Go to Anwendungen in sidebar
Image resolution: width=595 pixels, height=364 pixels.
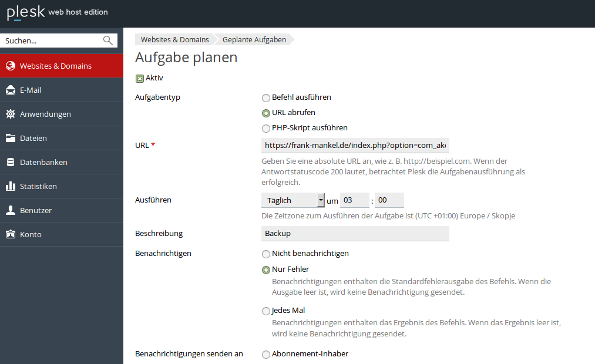pos(62,114)
